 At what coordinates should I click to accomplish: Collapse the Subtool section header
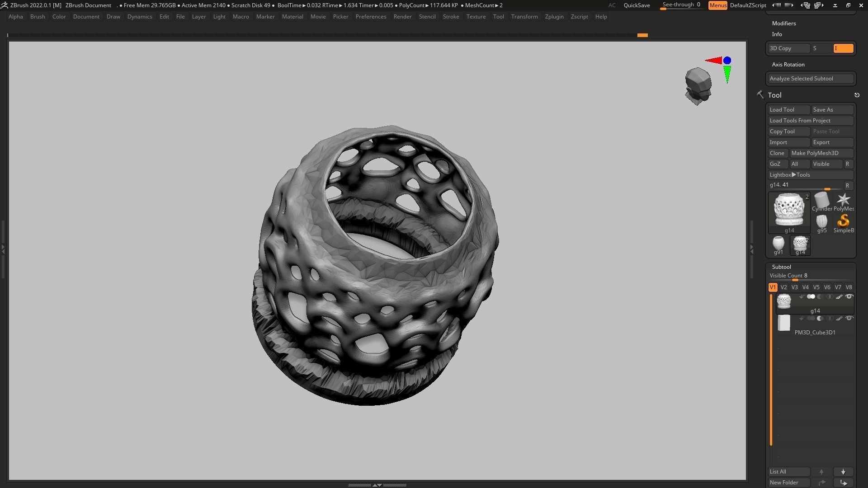(x=781, y=267)
